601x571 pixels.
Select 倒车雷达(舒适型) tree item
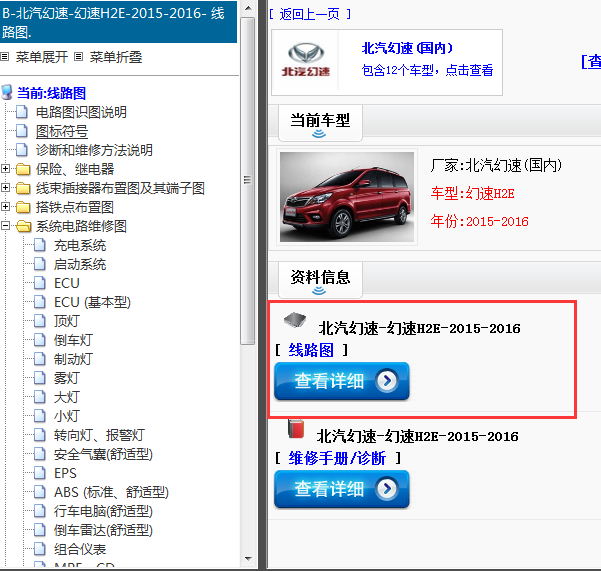click(103, 530)
